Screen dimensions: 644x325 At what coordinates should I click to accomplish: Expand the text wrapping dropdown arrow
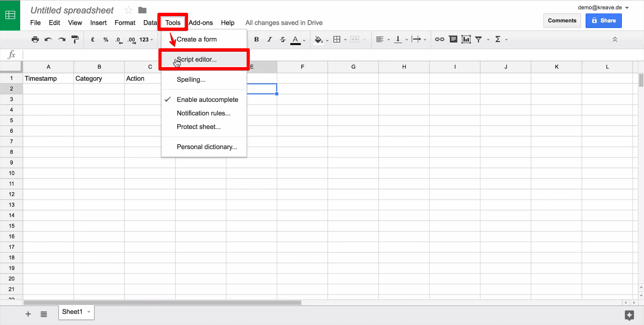click(425, 40)
